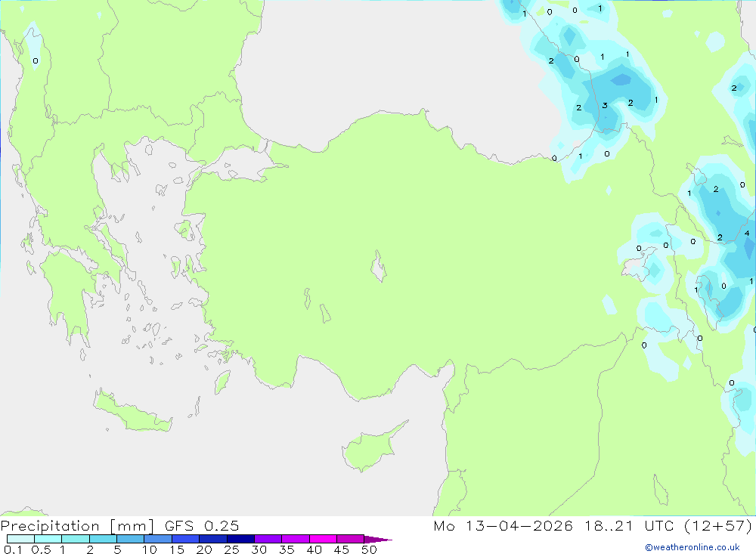Viewport: 756px width, 554px height.
Task: Click the precipitation value '3' on the map
Action: (605, 106)
